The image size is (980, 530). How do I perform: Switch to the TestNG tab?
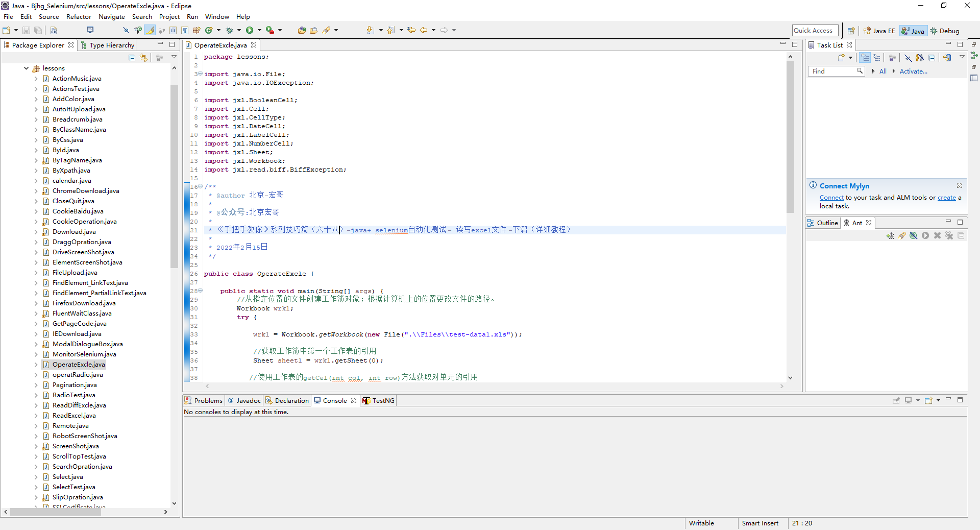click(x=378, y=400)
